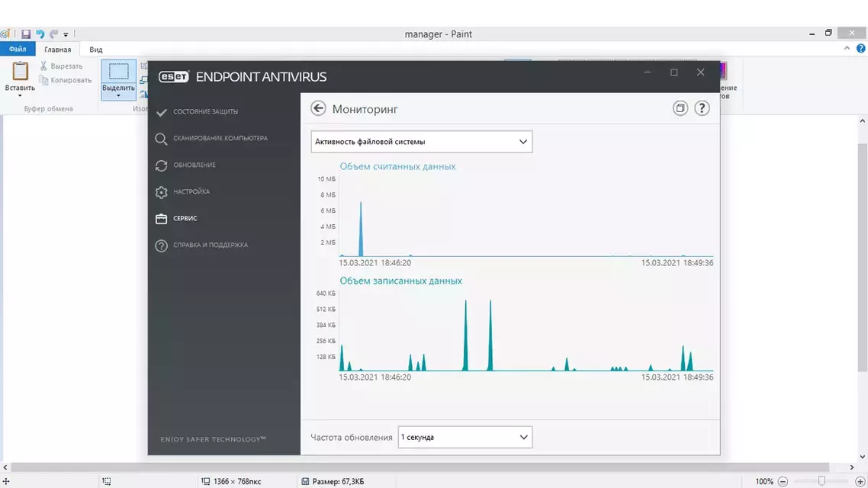The image size is (868, 488).
Task: Click the 1366 × 768пкс status entry
Action: click(x=237, y=481)
